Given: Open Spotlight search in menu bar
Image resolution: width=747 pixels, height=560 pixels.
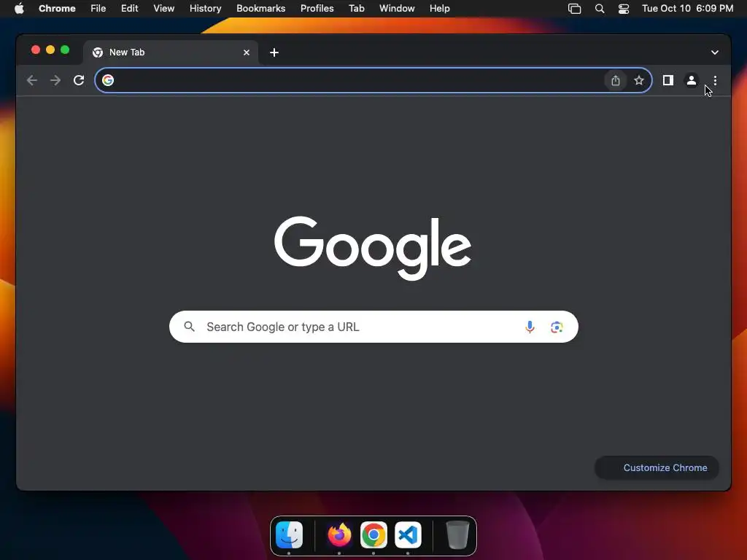Looking at the screenshot, I should (600, 9).
